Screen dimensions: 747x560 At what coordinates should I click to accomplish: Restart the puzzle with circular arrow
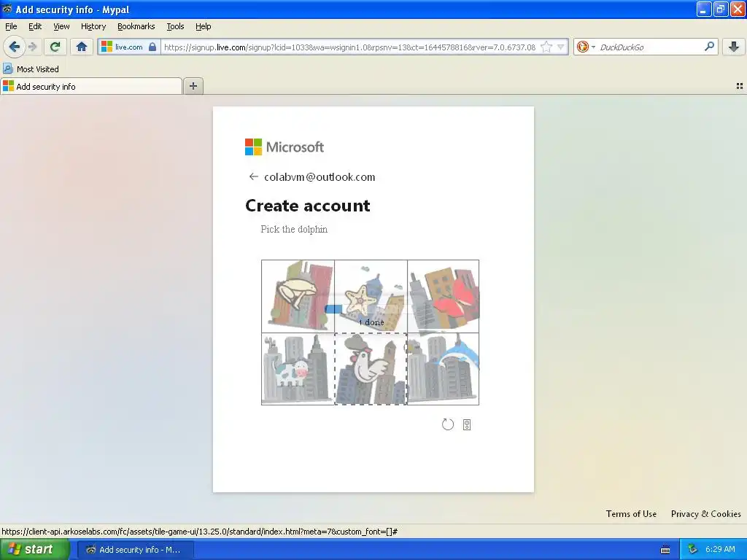click(x=447, y=424)
